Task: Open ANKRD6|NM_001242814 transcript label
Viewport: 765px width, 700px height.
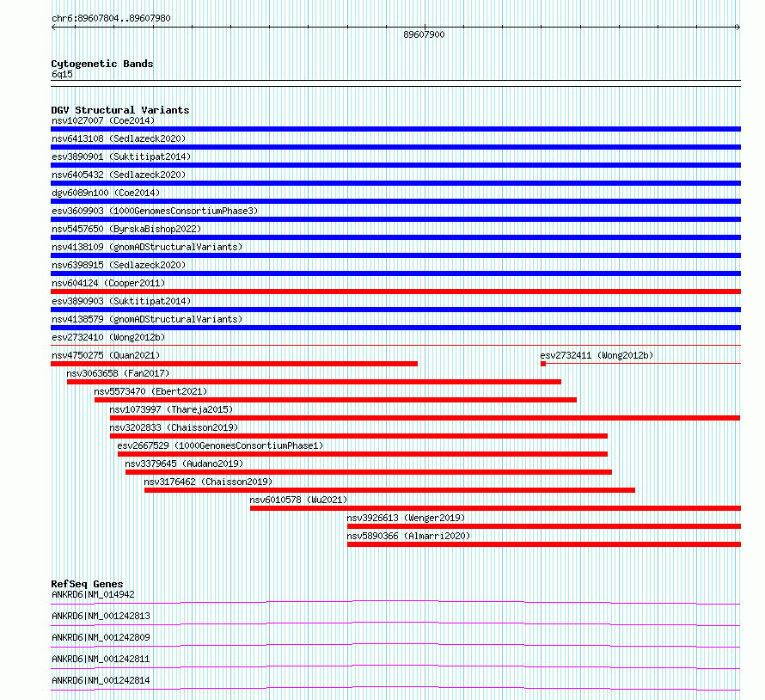Action: pyautogui.click(x=101, y=680)
